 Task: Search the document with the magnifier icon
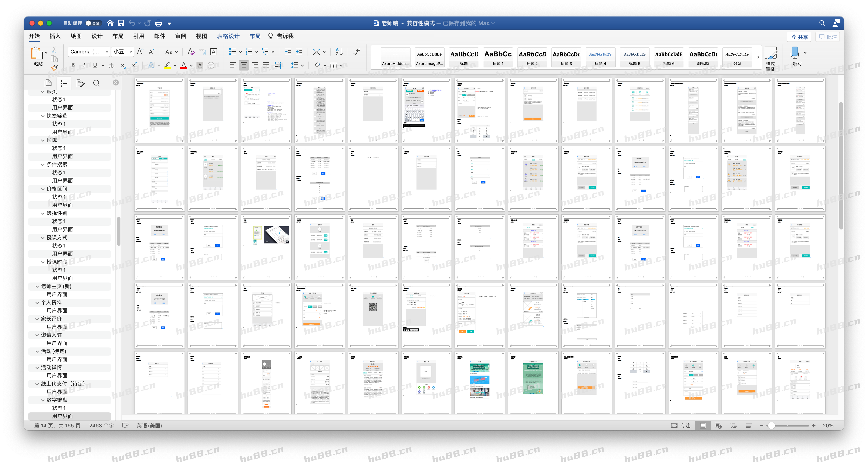tap(822, 23)
